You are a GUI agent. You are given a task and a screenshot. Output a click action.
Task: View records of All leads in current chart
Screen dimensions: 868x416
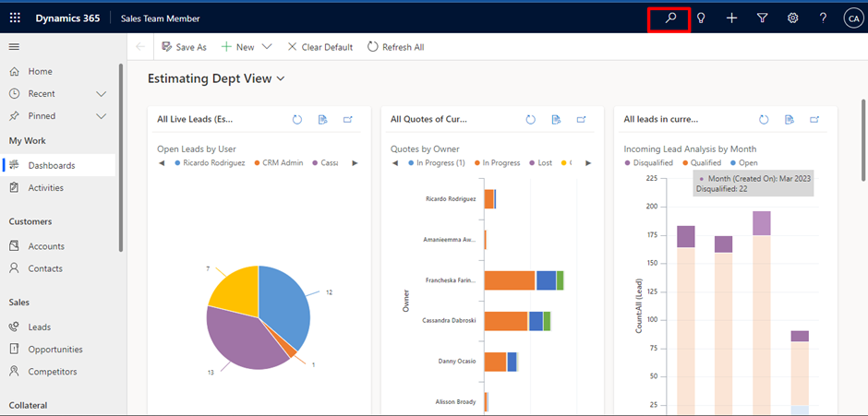point(790,119)
